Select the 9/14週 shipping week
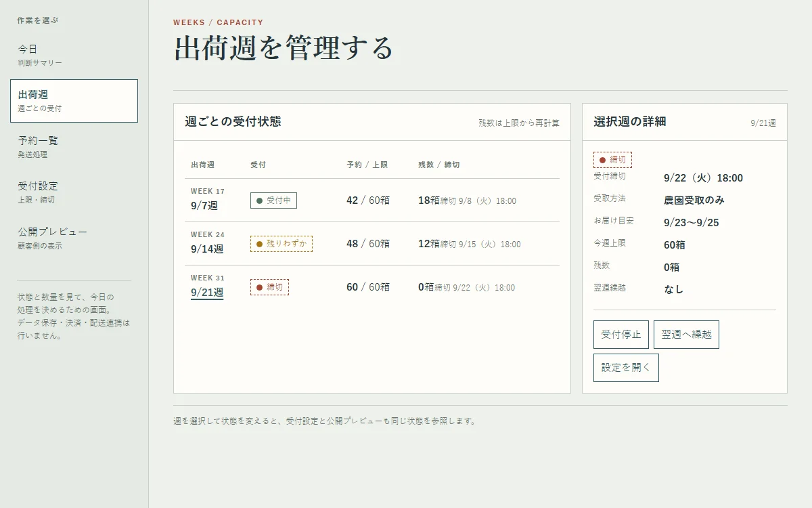Viewport: 812px width, 508px height. 207,249
